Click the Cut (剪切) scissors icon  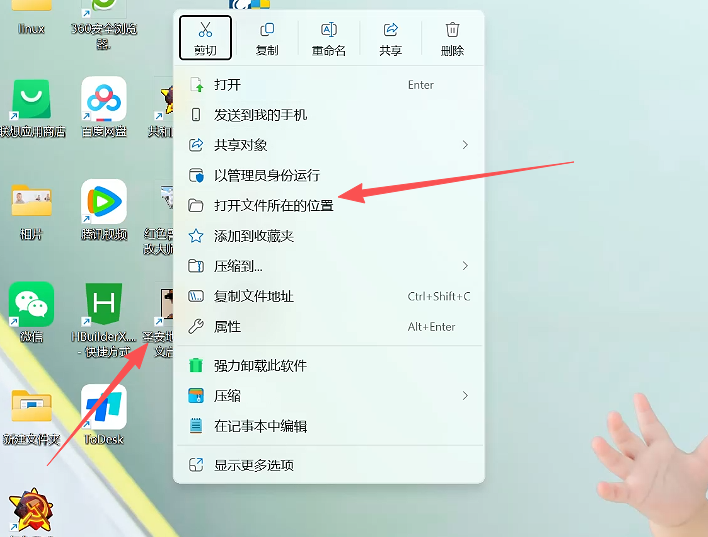(205, 30)
